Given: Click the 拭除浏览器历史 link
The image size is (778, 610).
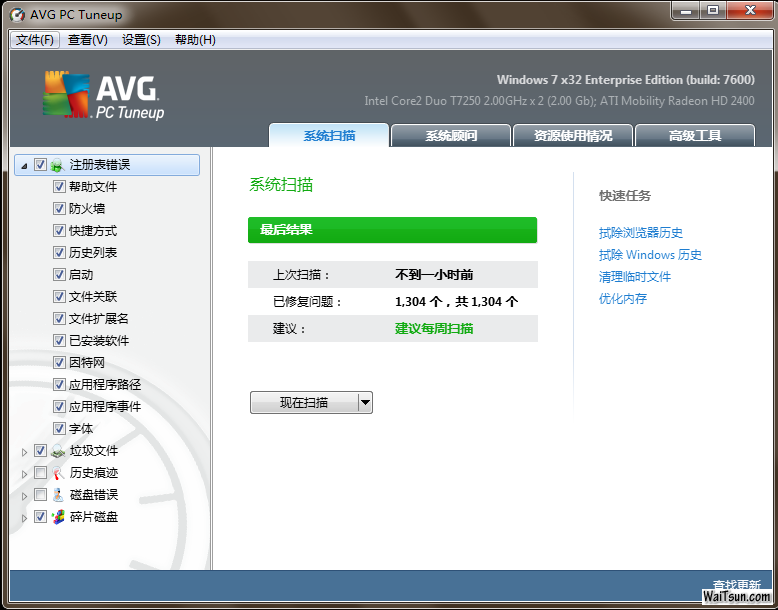Looking at the screenshot, I should [640, 233].
